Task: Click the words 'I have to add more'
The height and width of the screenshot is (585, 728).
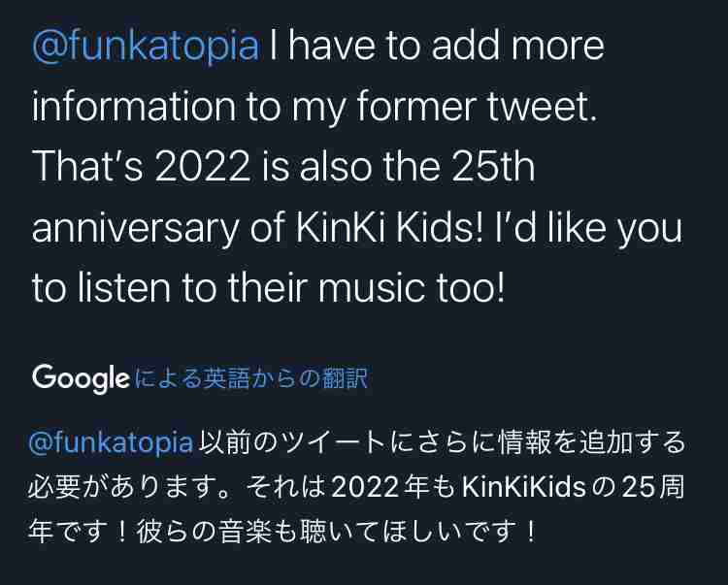Action: tap(437, 45)
